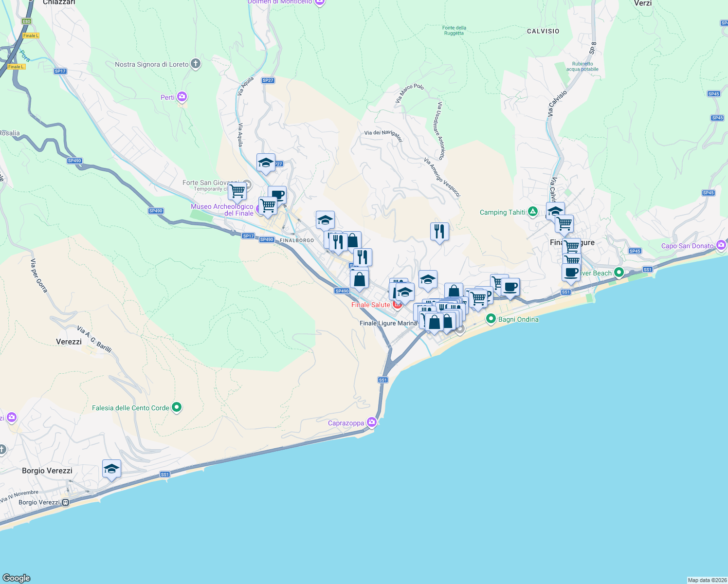Open the coffee cup marker near River Beach
The width and height of the screenshot is (728, 584).
(x=571, y=273)
